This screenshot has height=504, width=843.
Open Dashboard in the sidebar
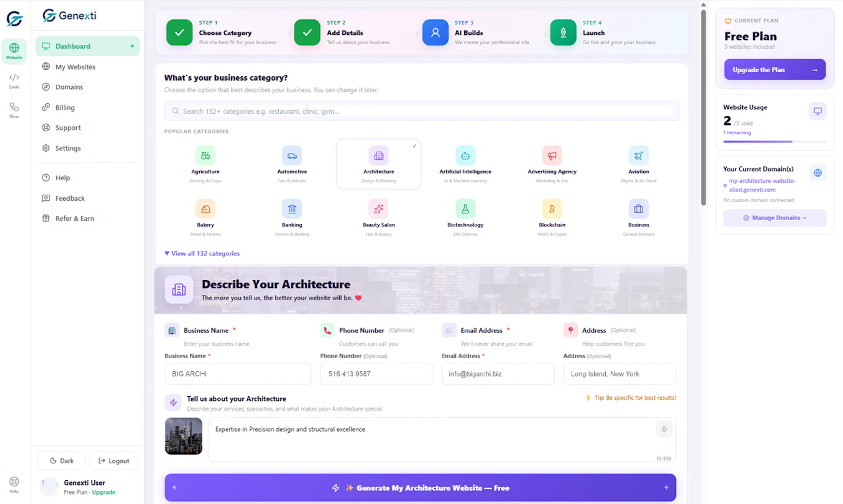point(87,46)
